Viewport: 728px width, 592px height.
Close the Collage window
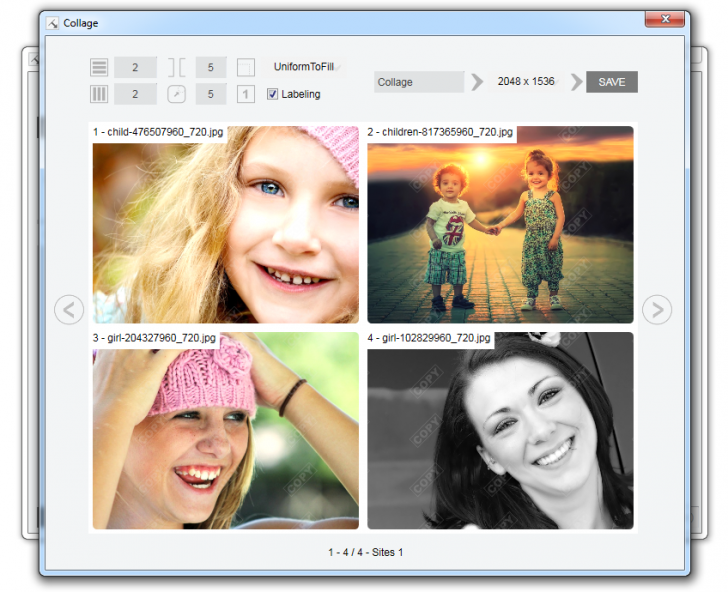(x=665, y=19)
